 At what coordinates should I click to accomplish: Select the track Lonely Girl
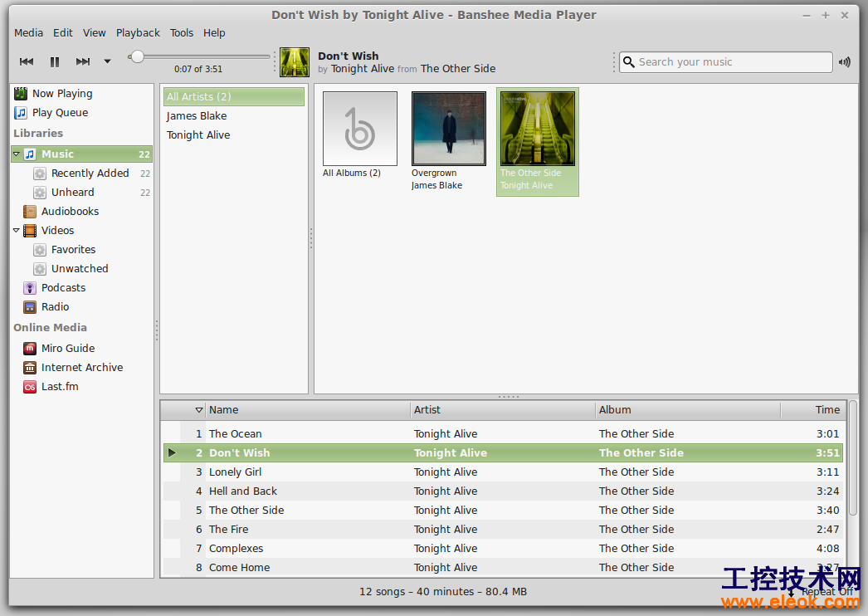(x=503, y=472)
